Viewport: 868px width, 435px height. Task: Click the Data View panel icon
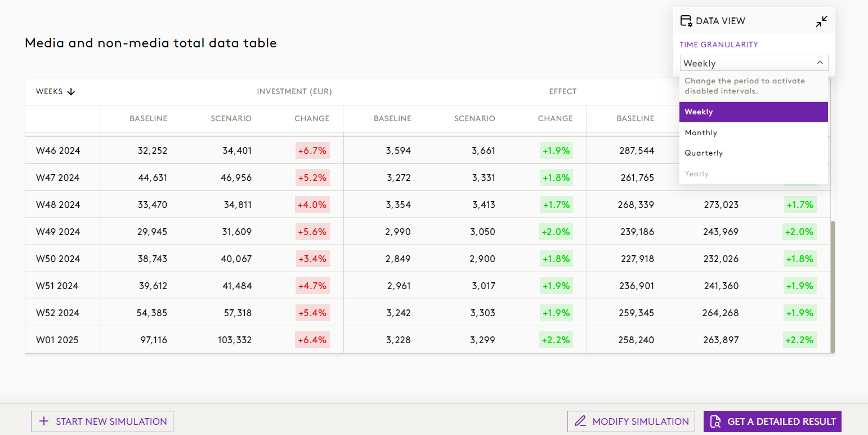point(686,21)
